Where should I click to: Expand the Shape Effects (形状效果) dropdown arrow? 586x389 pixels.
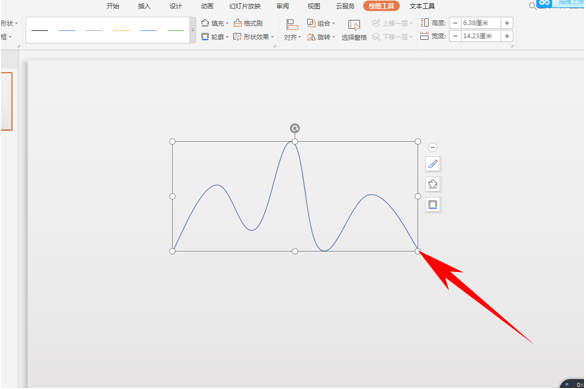tap(272, 37)
